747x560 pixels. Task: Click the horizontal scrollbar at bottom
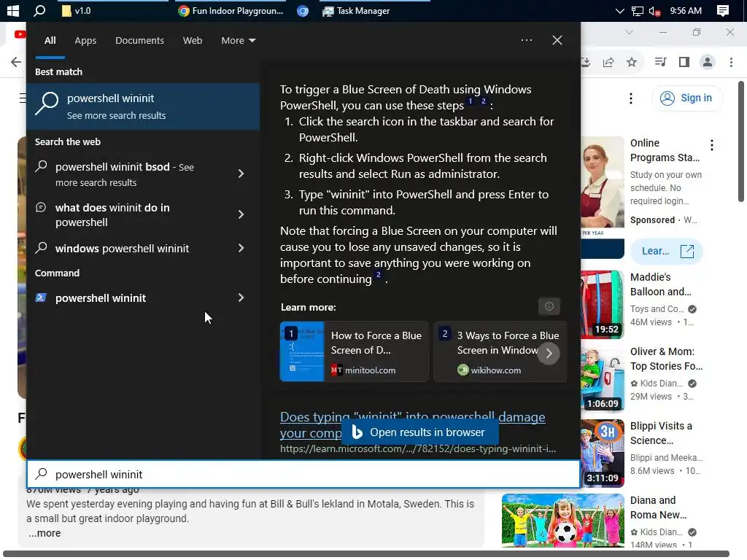[x=366, y=554]
